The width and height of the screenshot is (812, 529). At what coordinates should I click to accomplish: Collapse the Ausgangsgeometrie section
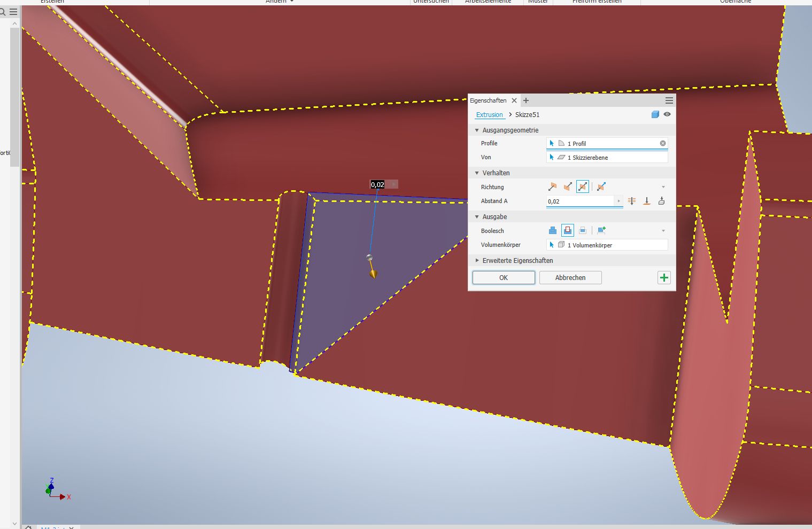pos(477,130)
